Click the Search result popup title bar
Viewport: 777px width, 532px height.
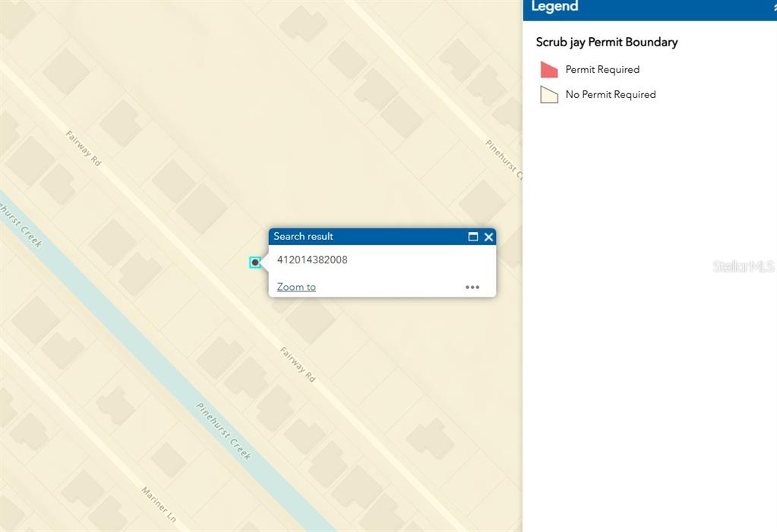365,237
